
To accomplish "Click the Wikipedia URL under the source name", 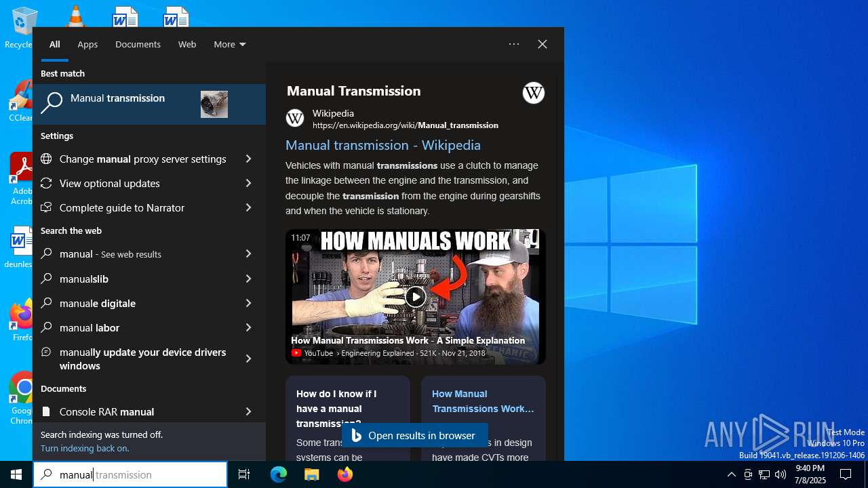I will coord(406,125).
